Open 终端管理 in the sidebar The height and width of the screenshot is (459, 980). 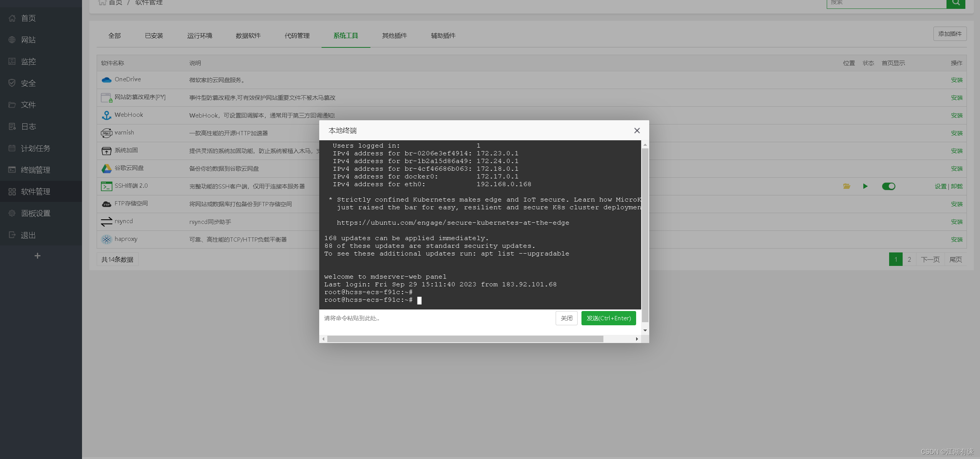pos(35,170)
